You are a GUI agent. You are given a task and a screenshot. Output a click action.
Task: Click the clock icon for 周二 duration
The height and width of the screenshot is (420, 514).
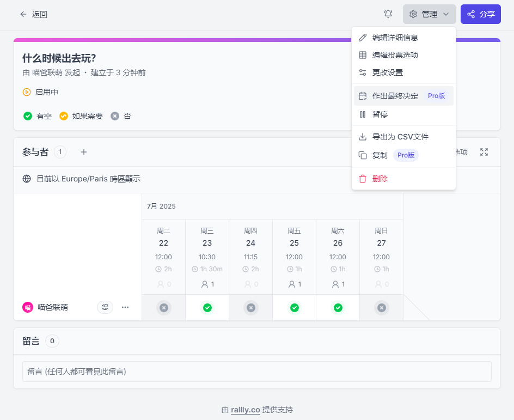tap(158, 269)
